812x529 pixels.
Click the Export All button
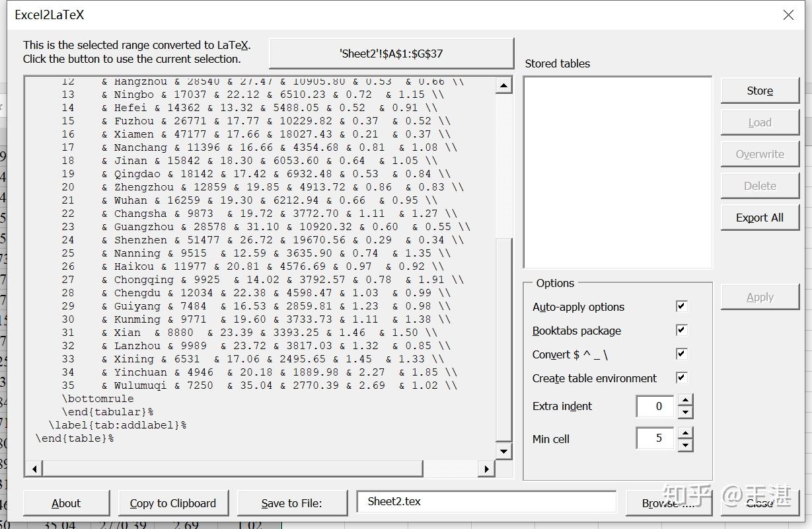click(760, 218)
